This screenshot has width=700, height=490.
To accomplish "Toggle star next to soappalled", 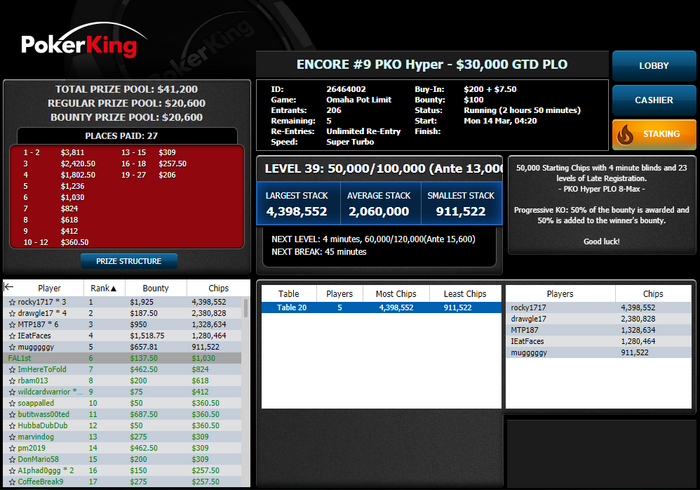I will 12,403.
